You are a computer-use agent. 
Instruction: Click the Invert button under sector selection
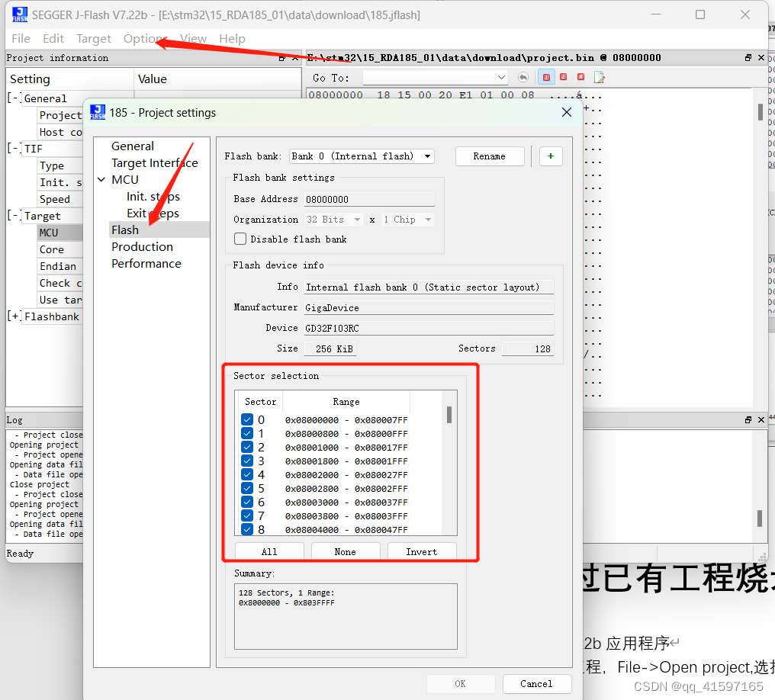pos(422,551)
